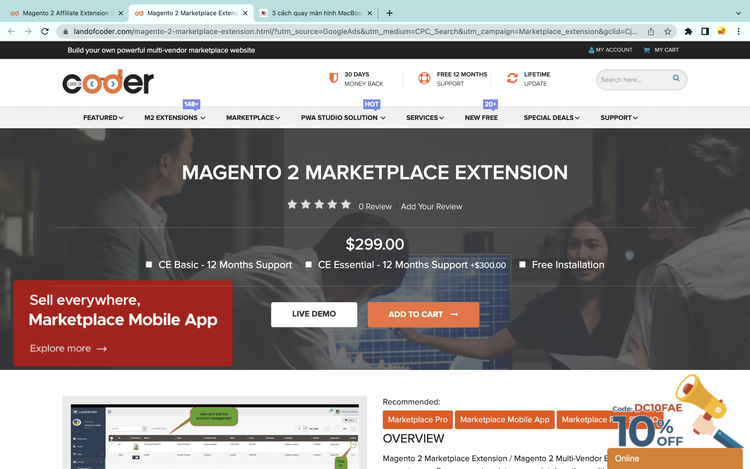Click the My Cart icon
This screenshot has height=469, width=750.
tap(647, 50)
